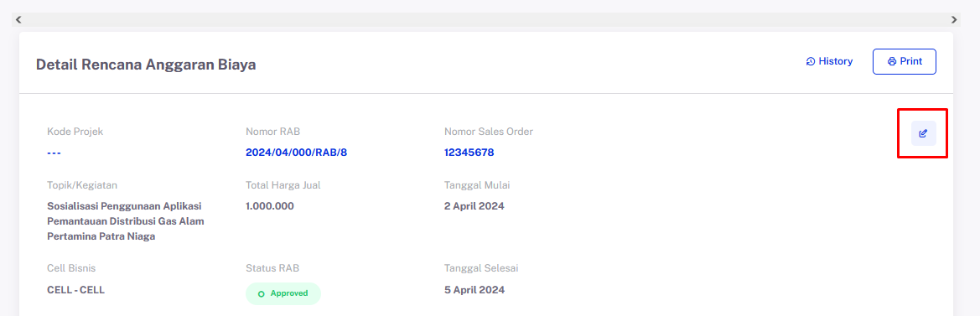This screenshot has width=980, height=316.
Task: Click the Status RAB label
Action: 272,268
